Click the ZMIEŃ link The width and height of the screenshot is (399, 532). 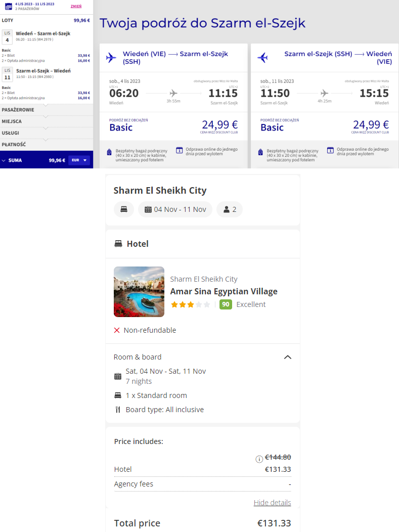[76, 6]
